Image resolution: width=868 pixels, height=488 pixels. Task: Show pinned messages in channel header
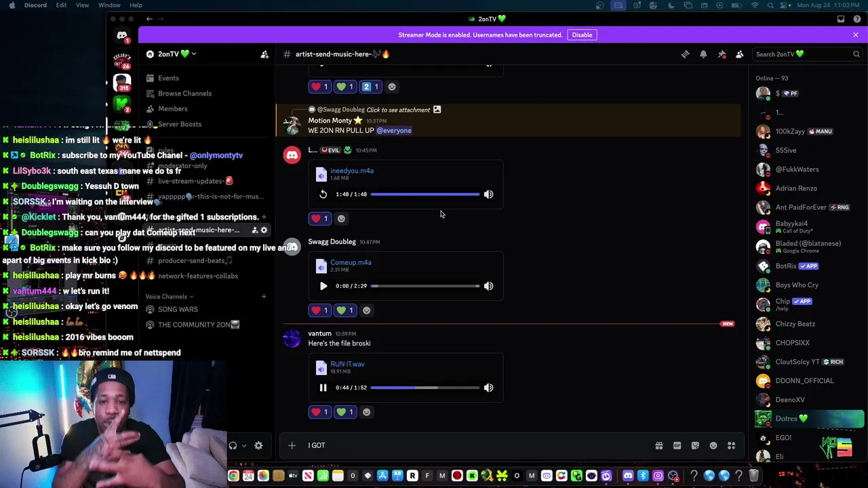pyautogui.click(x=722, y=54)
